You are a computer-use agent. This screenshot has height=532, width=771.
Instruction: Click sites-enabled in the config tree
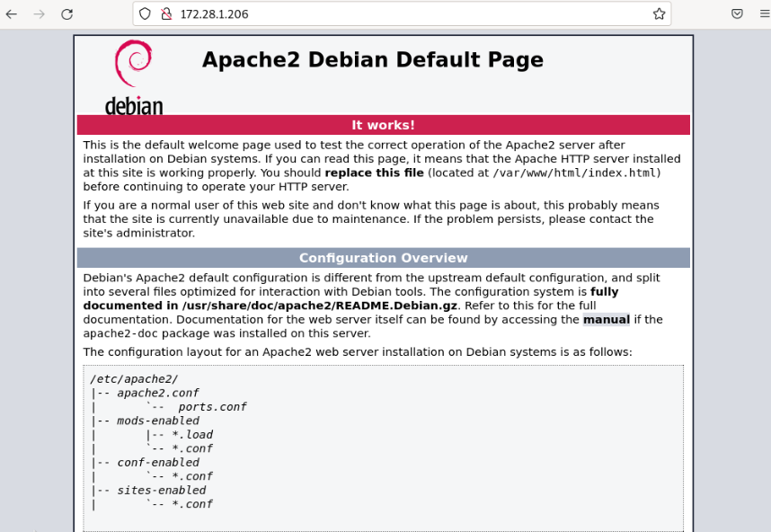(161, 490)
